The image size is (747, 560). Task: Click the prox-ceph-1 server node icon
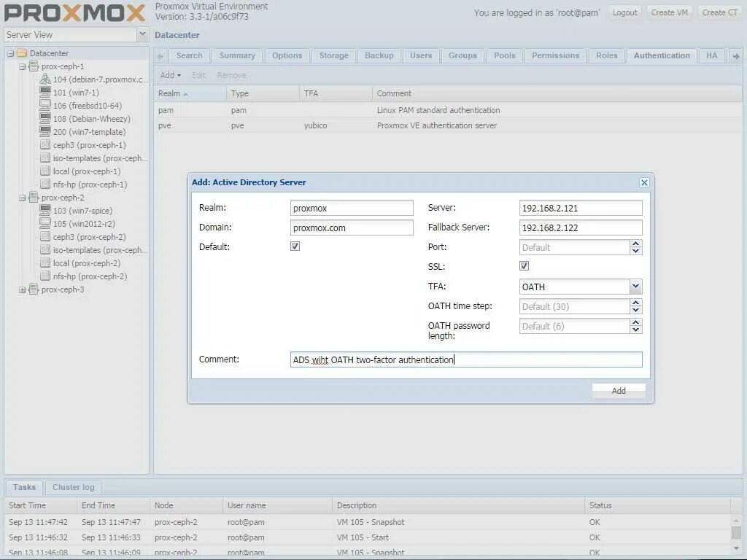click(34, 66)
